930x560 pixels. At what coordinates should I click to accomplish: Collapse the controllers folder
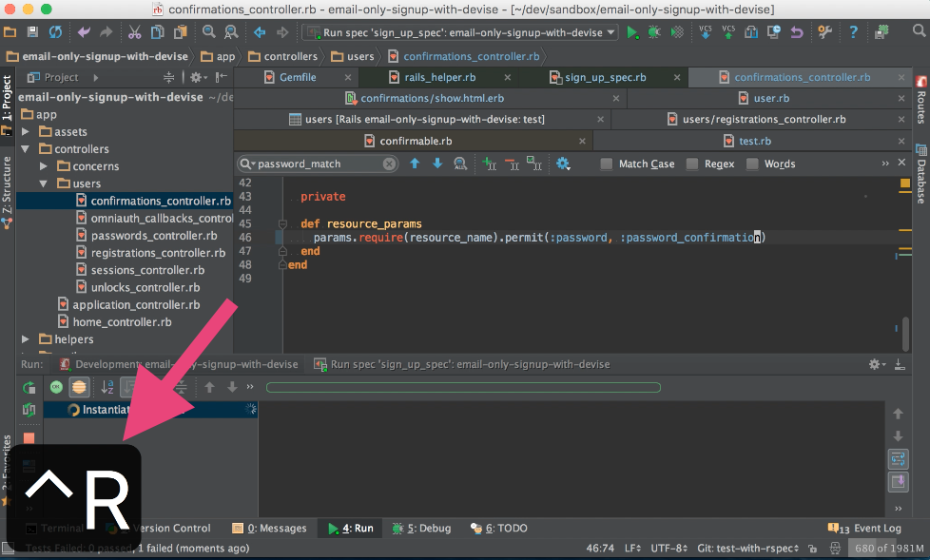pos(26,149)
